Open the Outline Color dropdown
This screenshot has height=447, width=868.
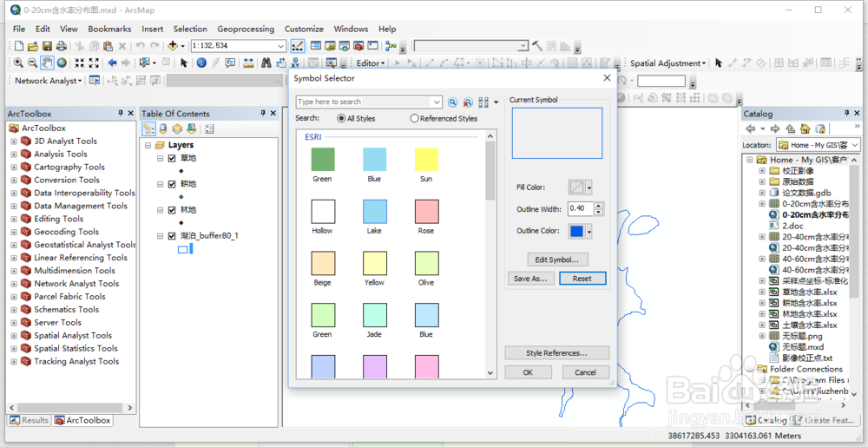[589, 231]
